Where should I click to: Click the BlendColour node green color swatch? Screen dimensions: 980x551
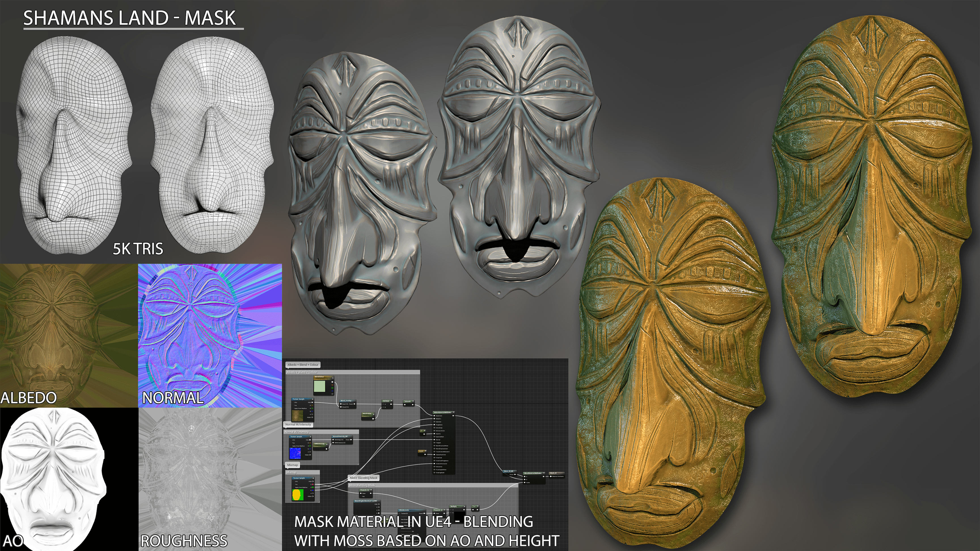(320, 386)
